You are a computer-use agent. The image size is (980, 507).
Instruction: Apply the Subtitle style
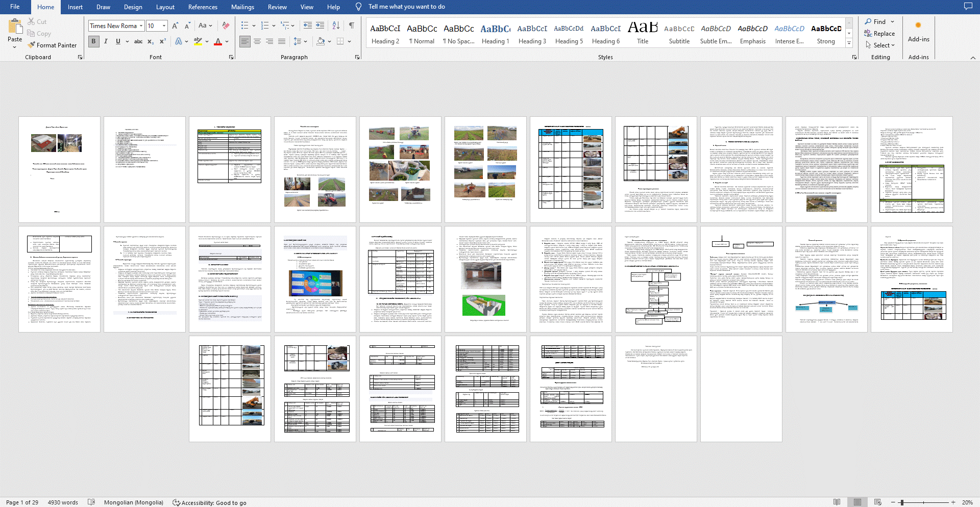(679, 34)
